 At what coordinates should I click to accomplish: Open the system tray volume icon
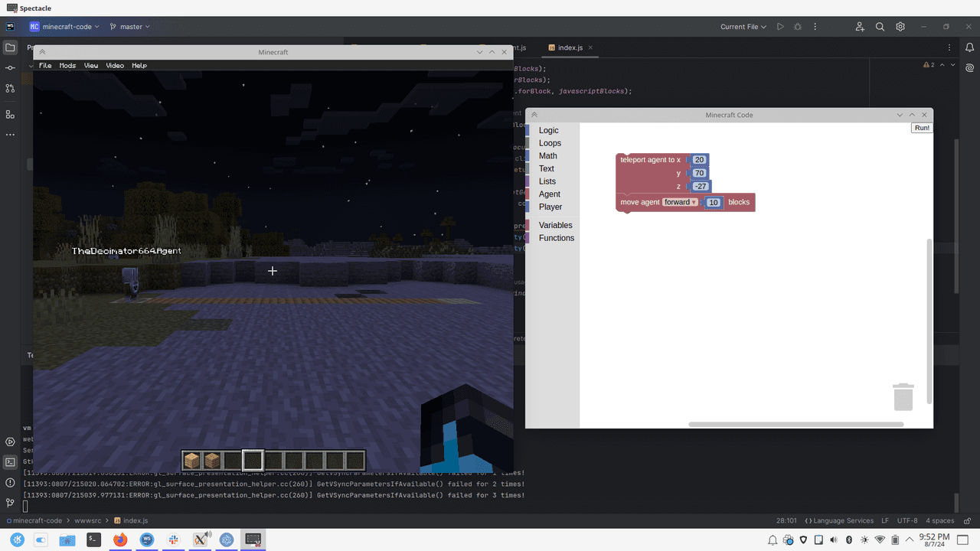[x=833, y=540]
